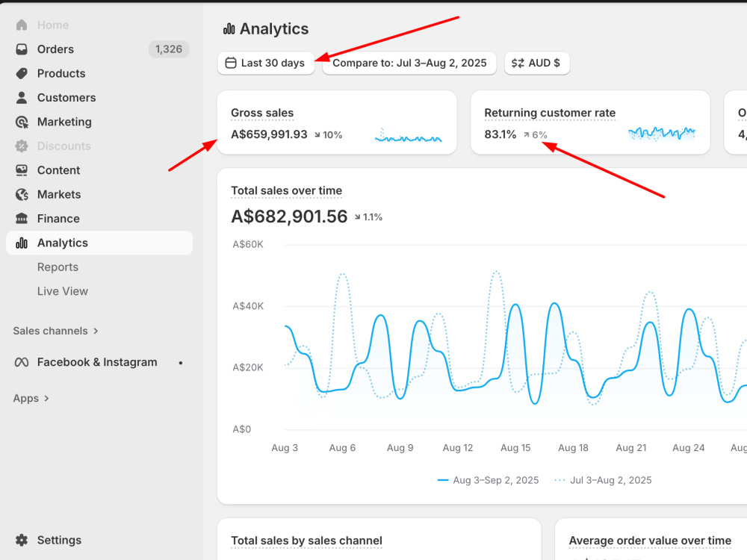Go to the Markets section

pos(99,194)
